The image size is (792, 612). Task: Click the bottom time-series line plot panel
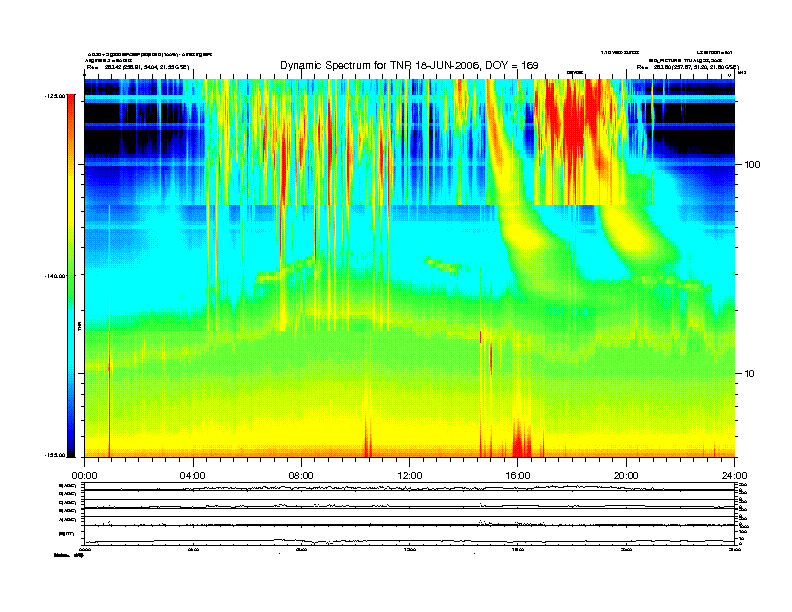tap(409, 514)
